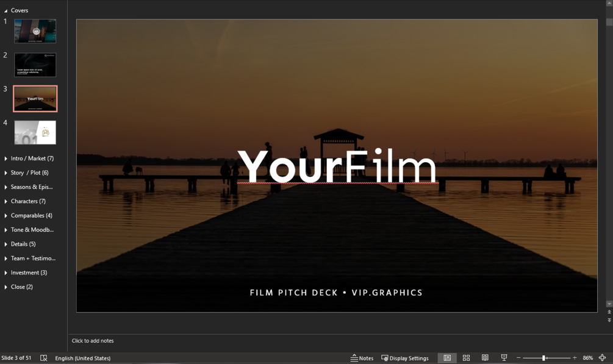Open zoom dialog via 86% label
Image resolution: width=613 pixels, height=364 pixels.
[x=587, y=358]
